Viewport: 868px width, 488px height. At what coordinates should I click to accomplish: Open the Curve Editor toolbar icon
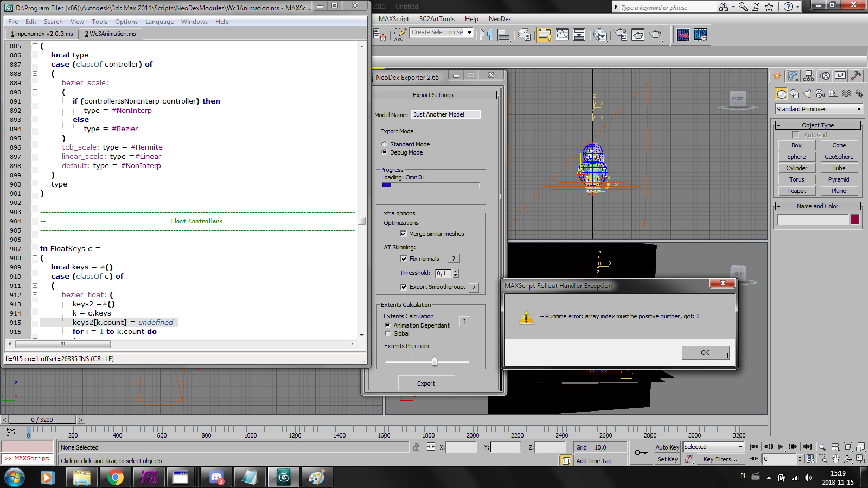tap(562, 35)
